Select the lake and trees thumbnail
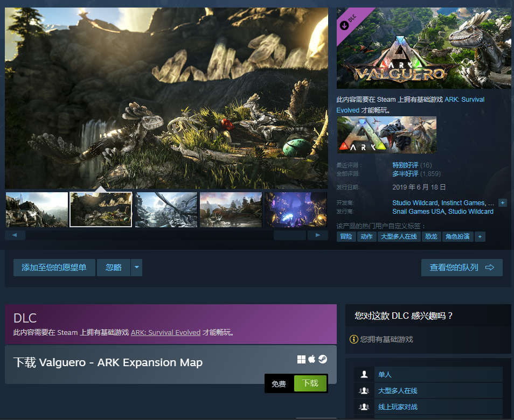This screenshot has width=514, height=420. (x=231, y=209)
